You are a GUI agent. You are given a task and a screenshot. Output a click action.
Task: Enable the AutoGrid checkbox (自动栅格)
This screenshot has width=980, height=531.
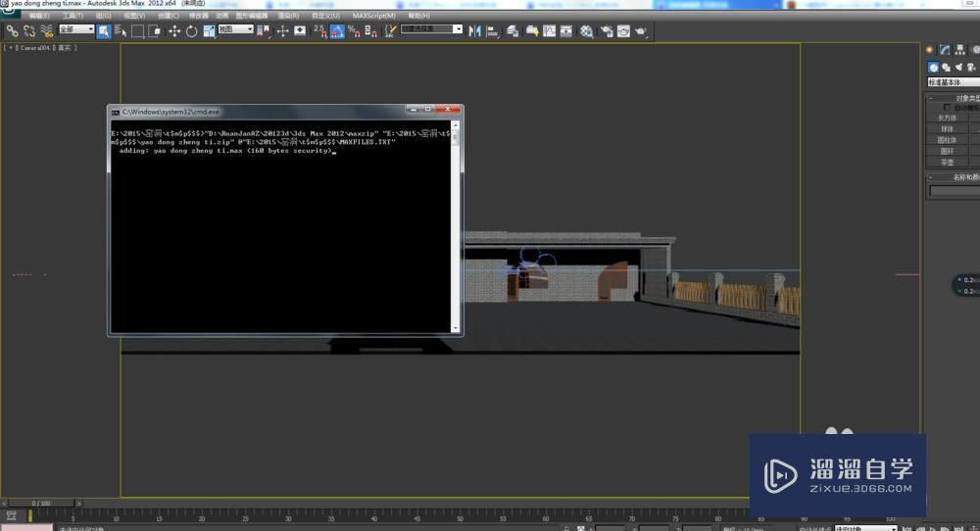(948, 108)
